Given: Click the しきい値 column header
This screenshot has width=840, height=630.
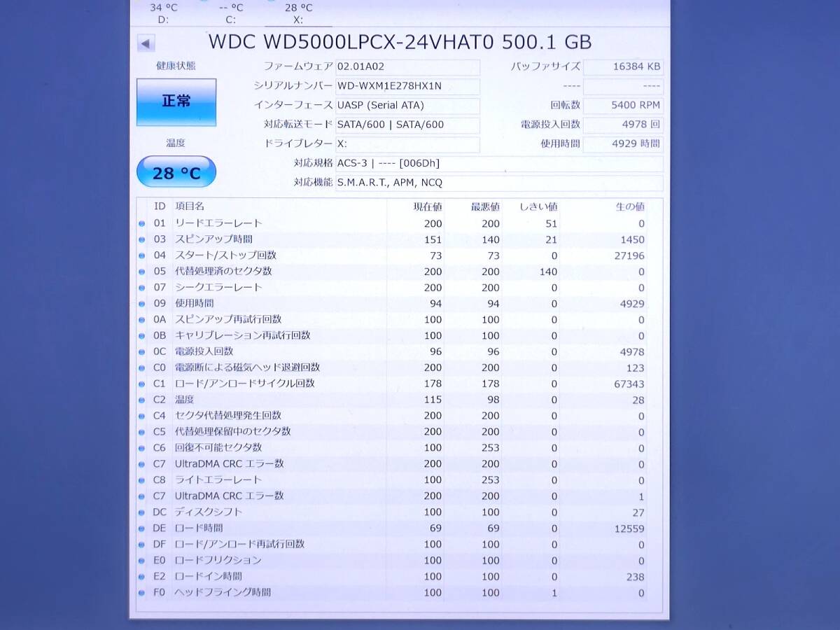Looking at the screenshot, I should pyautogui.click(x=538, y=207).
